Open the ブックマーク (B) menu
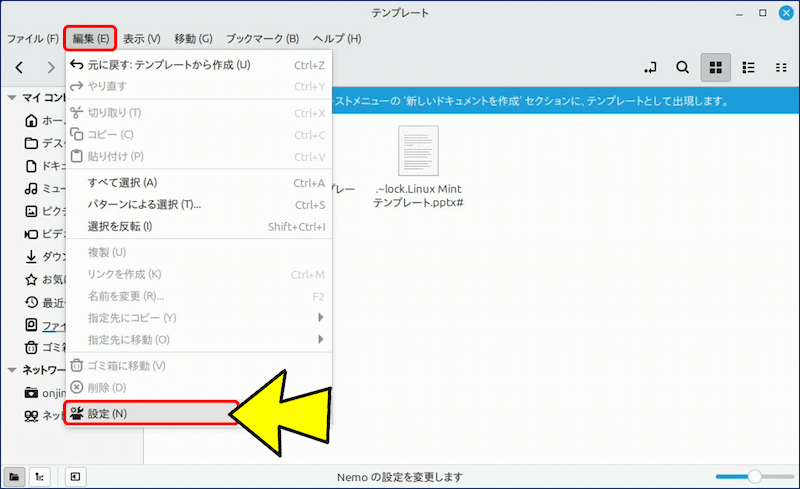The image size is (800, 489). (262, 39)
